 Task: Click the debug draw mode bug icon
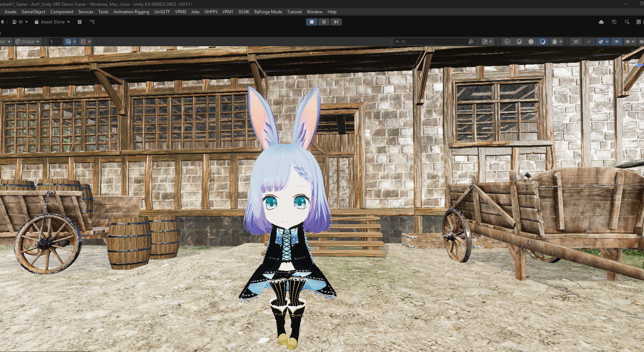pos(554,42)
